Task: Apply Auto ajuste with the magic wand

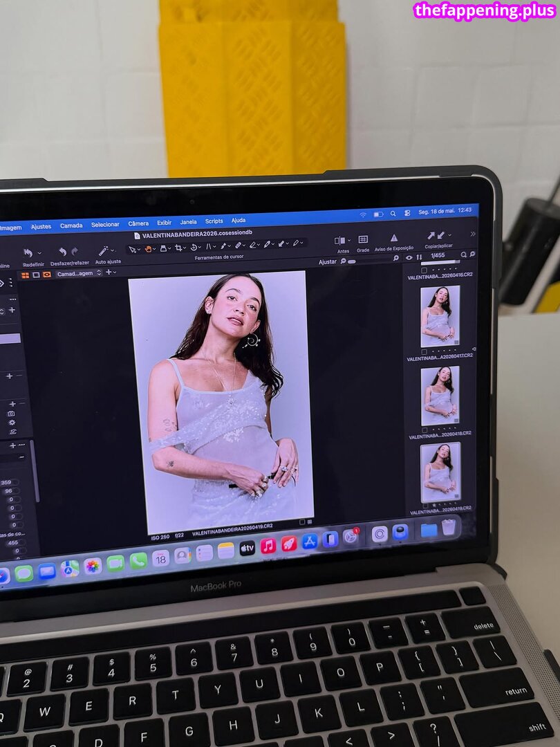Action: (103, 251)
